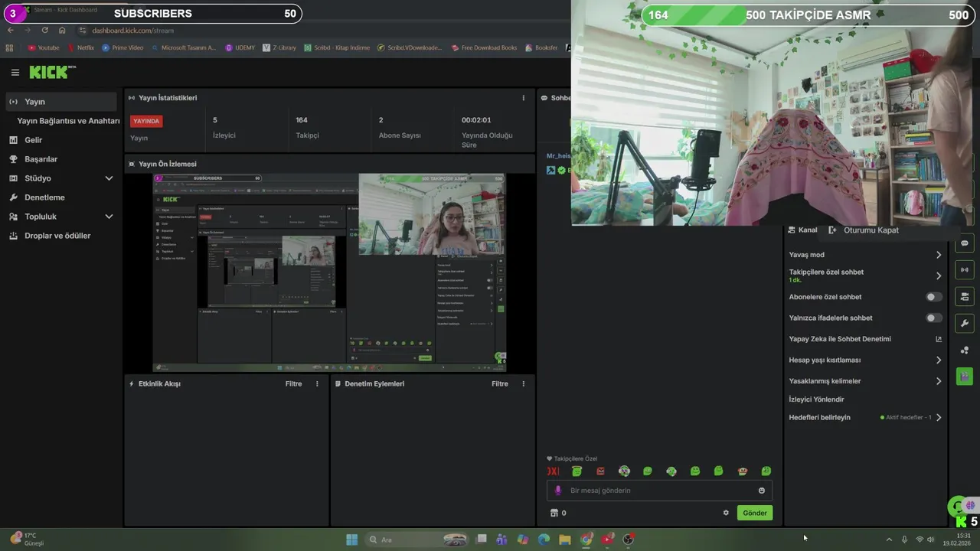Viewport: 980px width, 551px height.
Task: Click the Mr_heis chat username
Action: pyautogui.click(x=558, y=155)
